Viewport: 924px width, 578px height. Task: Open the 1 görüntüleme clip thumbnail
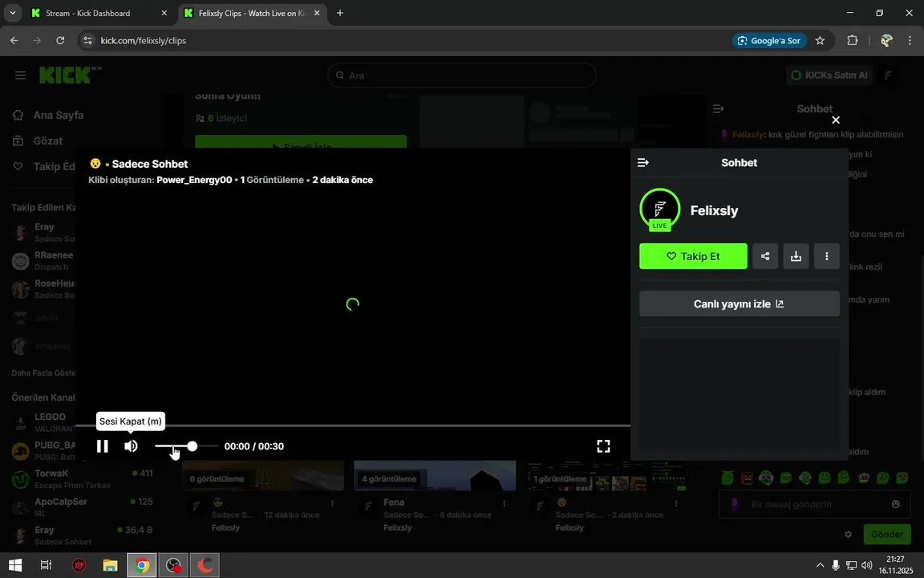pyautogui.click(x=607, y=475)
